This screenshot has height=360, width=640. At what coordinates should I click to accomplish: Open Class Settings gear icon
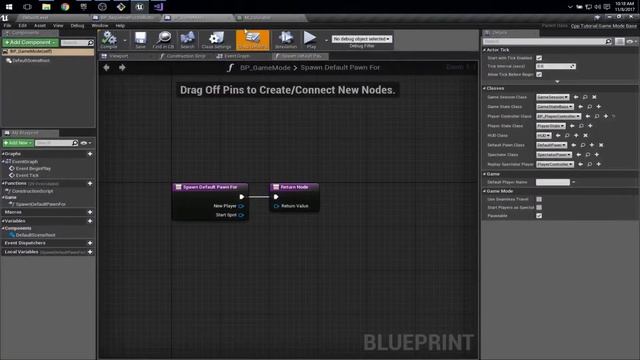tap(216, 40)
